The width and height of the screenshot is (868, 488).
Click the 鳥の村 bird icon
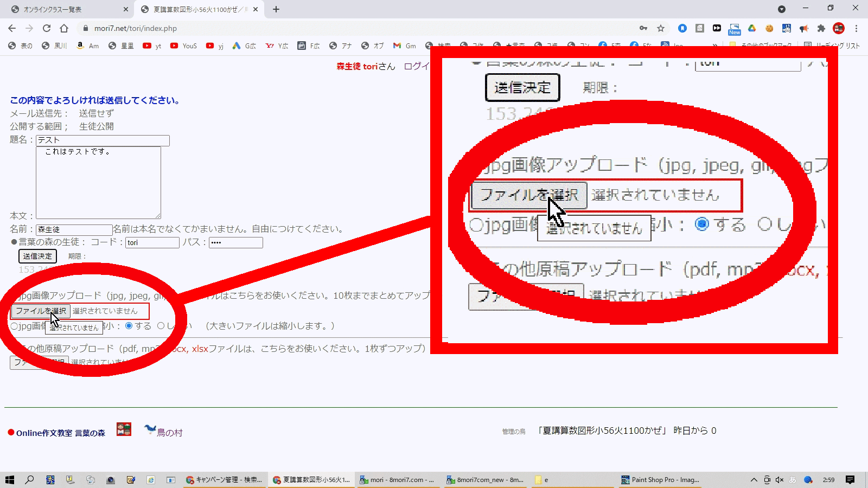point(150,430)
